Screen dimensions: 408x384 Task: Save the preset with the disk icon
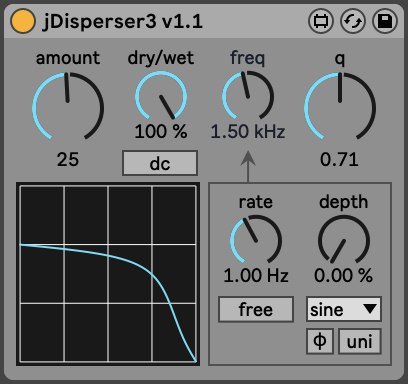click(385, 21)
